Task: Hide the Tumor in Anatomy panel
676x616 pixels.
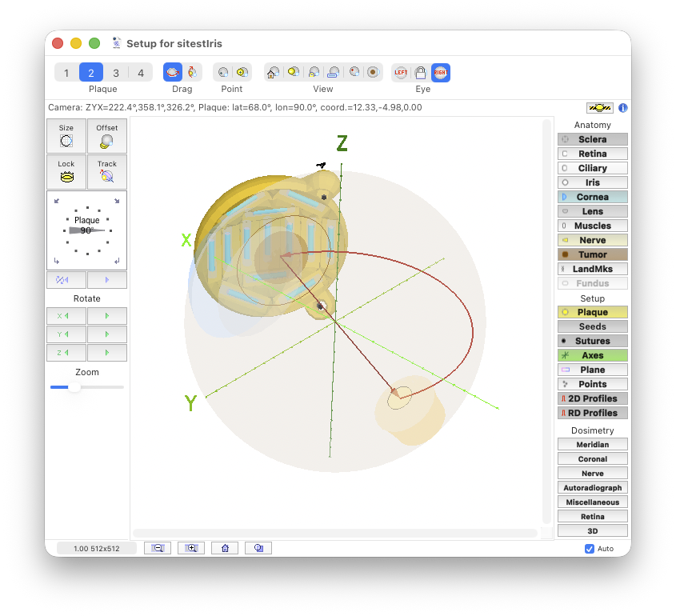Action: point(592,254)
